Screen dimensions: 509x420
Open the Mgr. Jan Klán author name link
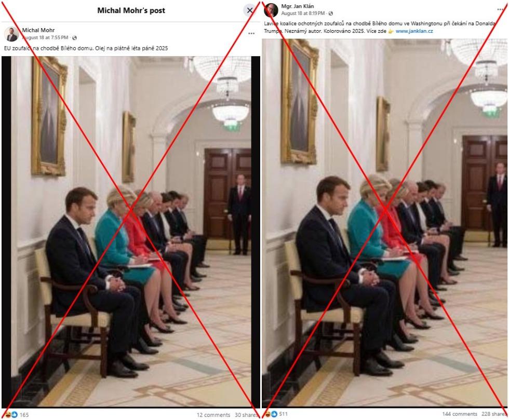297,6
